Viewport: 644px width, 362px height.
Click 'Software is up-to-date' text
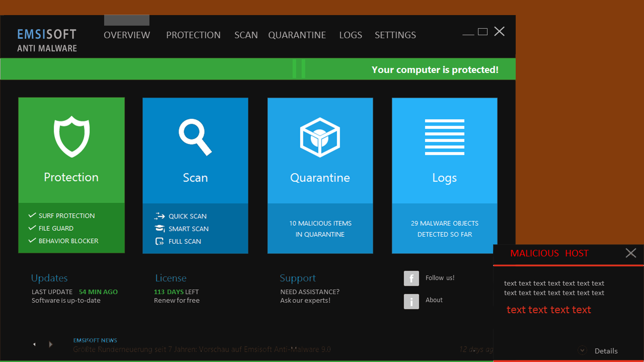pyautogui.click(x=66, y=301)
